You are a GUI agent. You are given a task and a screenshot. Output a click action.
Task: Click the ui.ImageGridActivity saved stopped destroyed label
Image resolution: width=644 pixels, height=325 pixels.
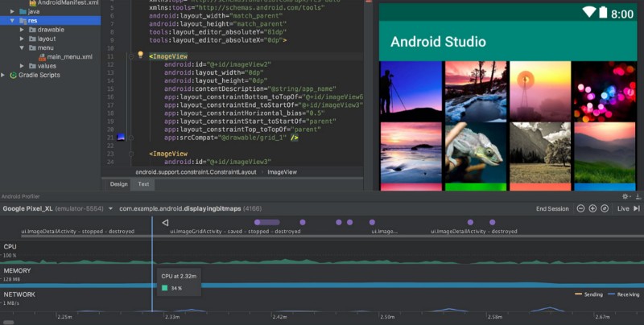pyautogui.click(x=235, y=232)
